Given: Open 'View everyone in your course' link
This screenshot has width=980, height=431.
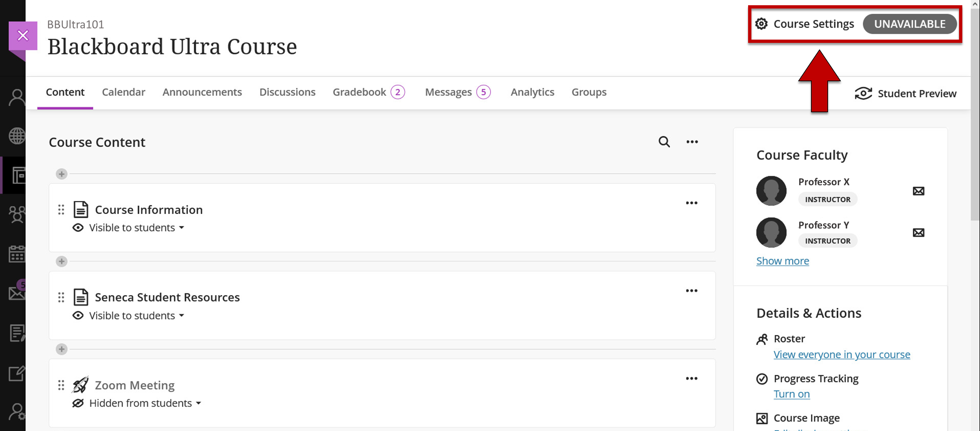Looking at the screenshot, I should click(841, 354).
